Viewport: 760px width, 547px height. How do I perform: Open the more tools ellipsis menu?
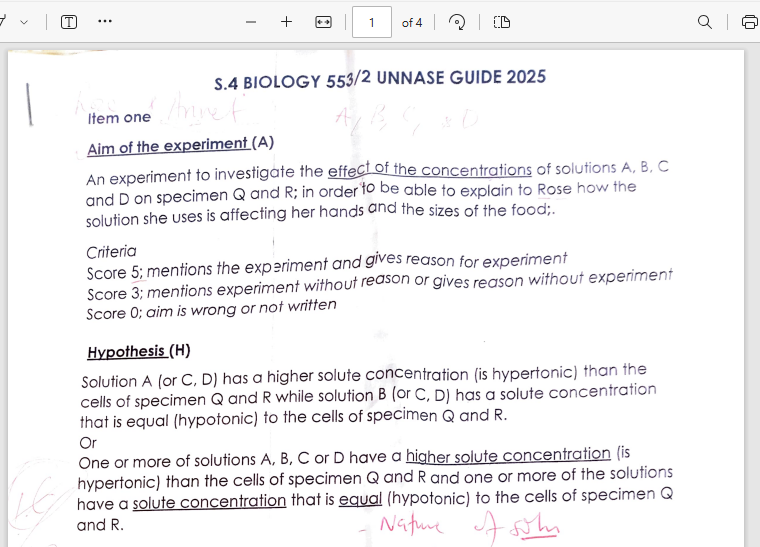[x=105, y=21]
